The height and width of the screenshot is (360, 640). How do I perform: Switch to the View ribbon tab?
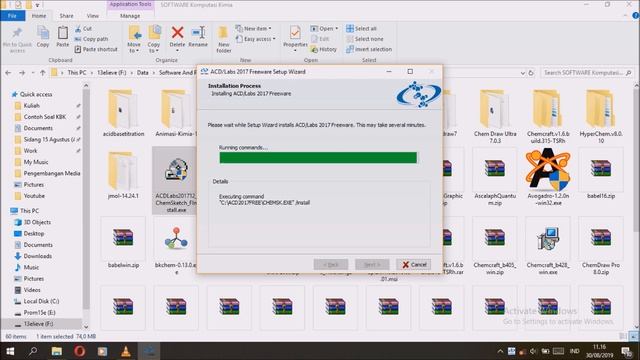point(93,16)
